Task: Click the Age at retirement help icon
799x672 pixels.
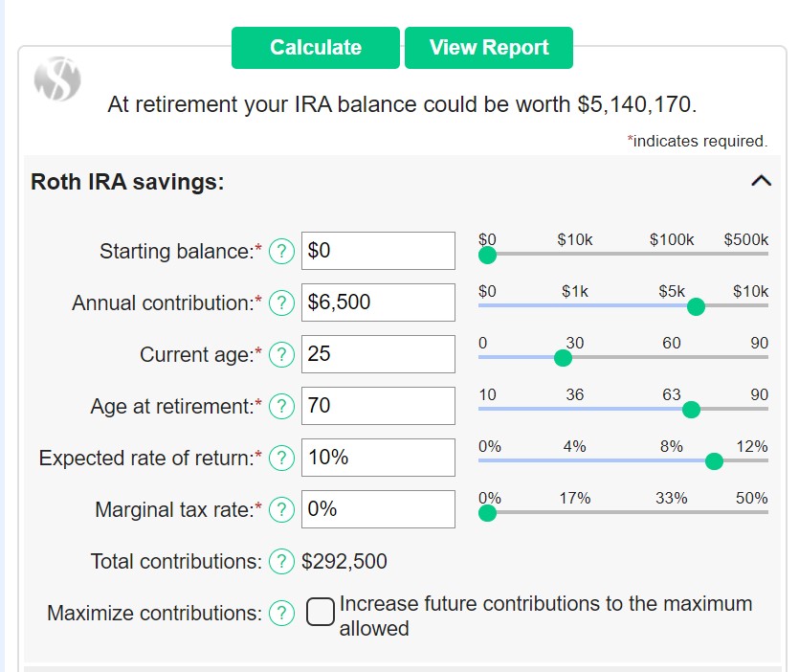Action: pos(280,406)
